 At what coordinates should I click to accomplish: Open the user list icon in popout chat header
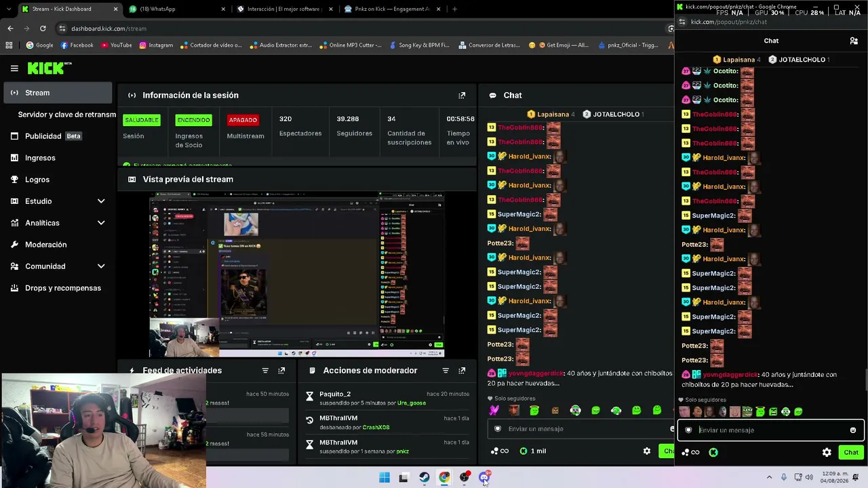pyautogui.click(x=854, y=41)
